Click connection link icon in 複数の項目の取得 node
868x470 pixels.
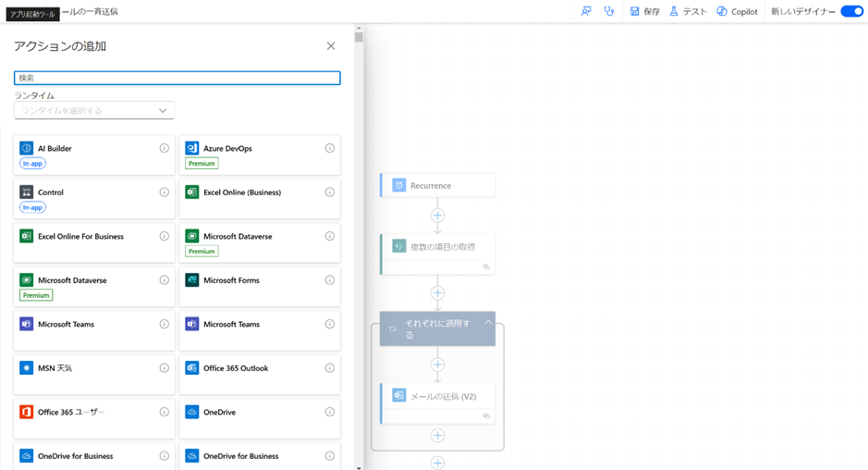(486, 267)
